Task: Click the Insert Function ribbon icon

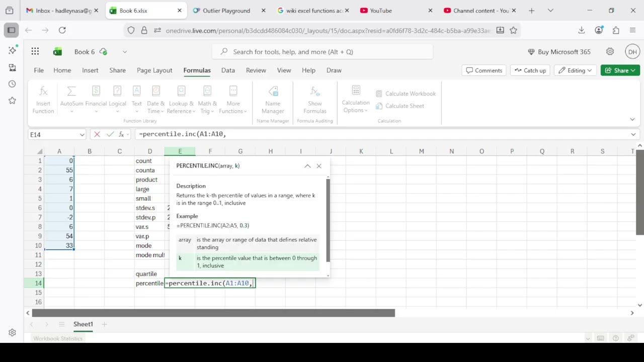Action: pyautogui.click(x=43, y=100)
